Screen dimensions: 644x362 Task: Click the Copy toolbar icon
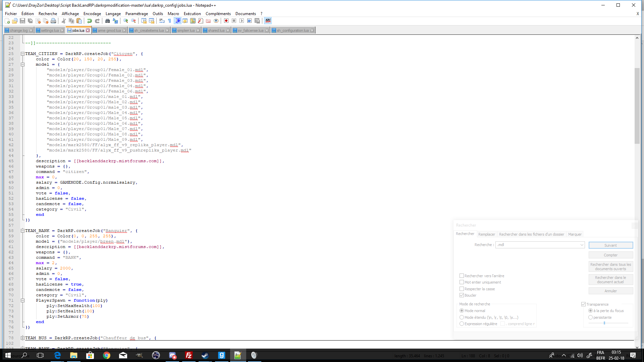tap(71, 21)
